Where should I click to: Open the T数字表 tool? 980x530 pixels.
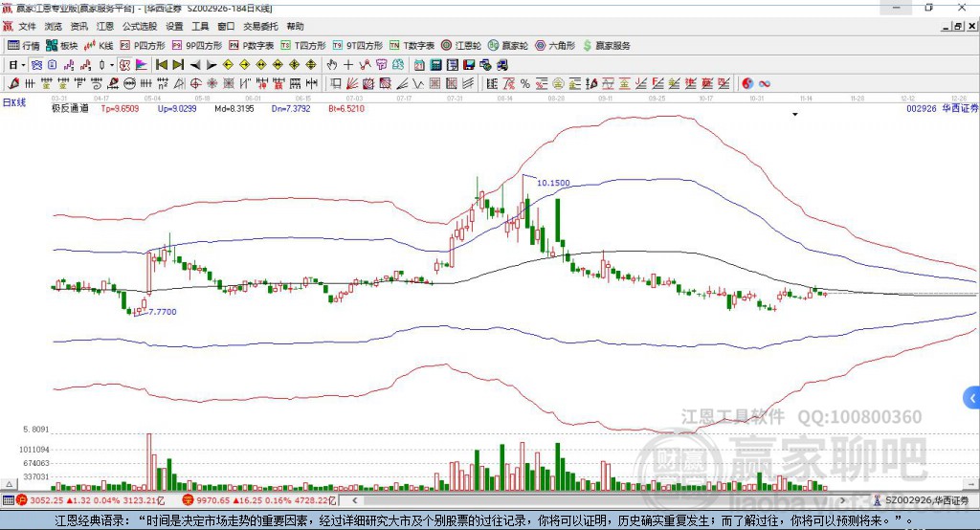[412, 46]
